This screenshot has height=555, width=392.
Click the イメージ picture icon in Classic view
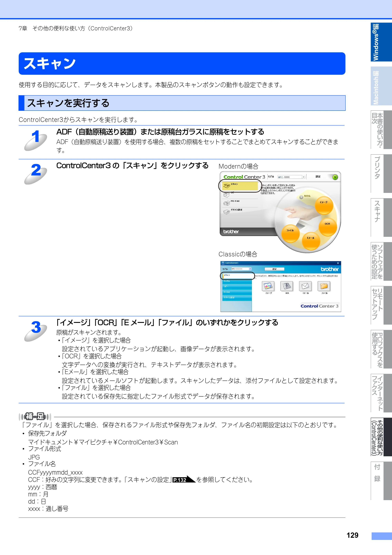268,286
